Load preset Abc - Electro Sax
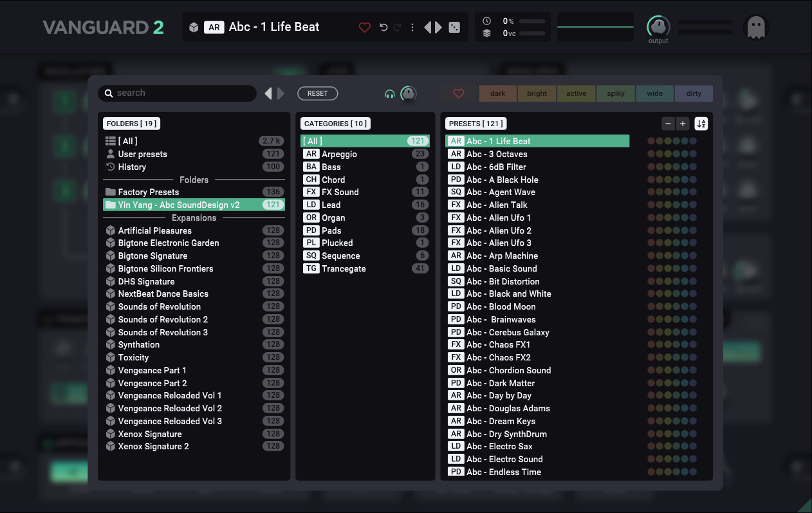The height and width of the screenshot is (513, 812). point(537,446)
